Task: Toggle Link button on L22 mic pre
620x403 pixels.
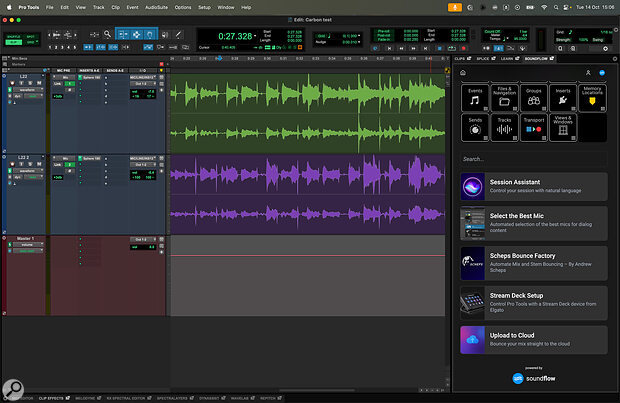Action: click(x=58, y=83)
